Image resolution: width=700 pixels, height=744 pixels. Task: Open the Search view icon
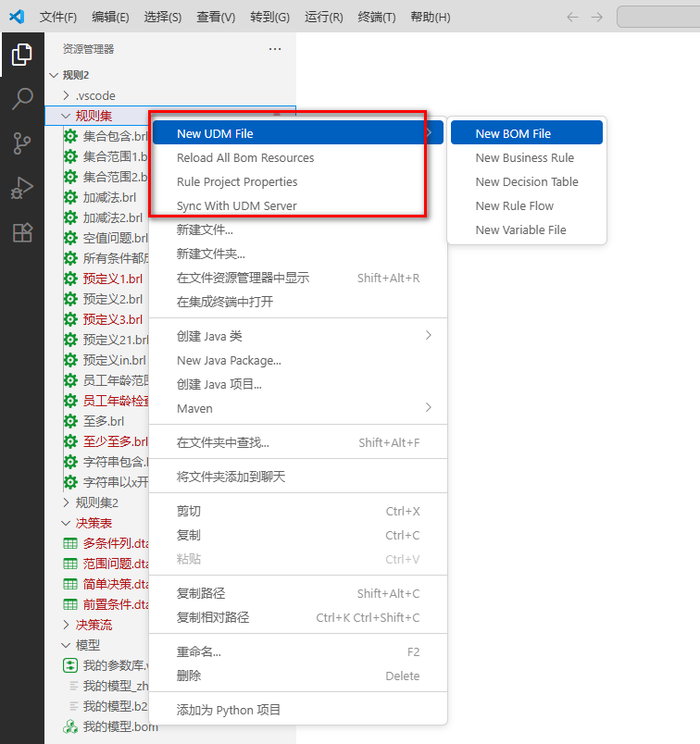click(21, 99)
